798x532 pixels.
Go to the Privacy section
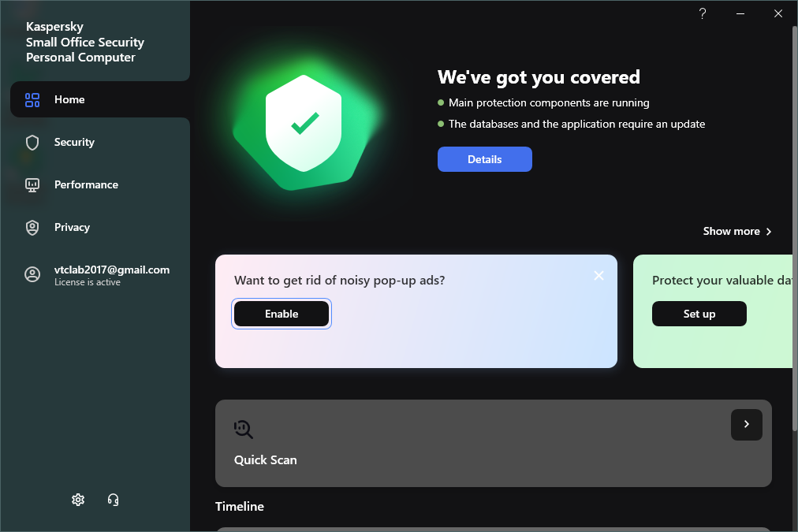72,228
